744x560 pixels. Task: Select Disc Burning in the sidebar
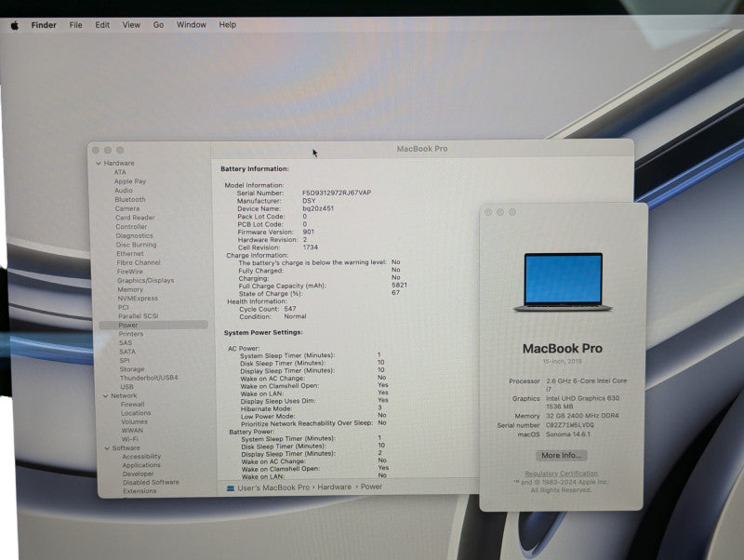136,245
